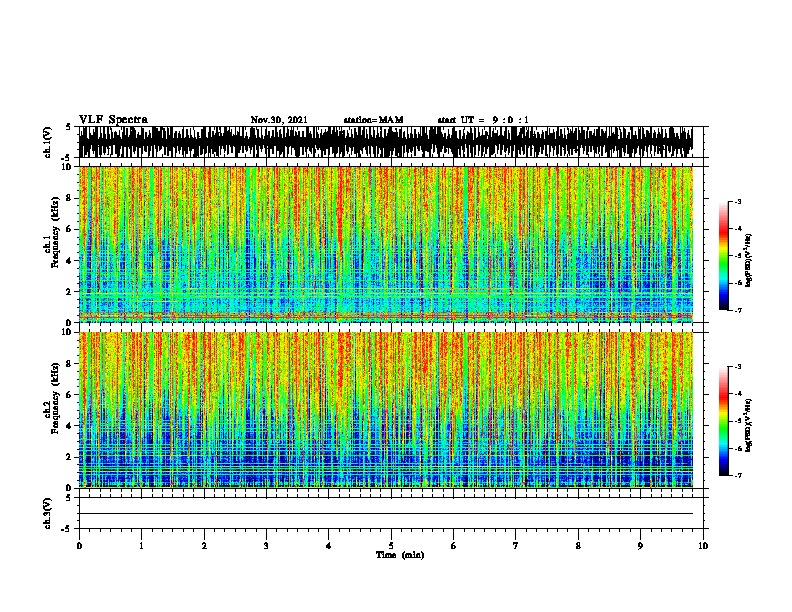This screenshot has height=612, width=792.
Task: Click time-axis tick label "4"
Action: click(x=329, y=545)
